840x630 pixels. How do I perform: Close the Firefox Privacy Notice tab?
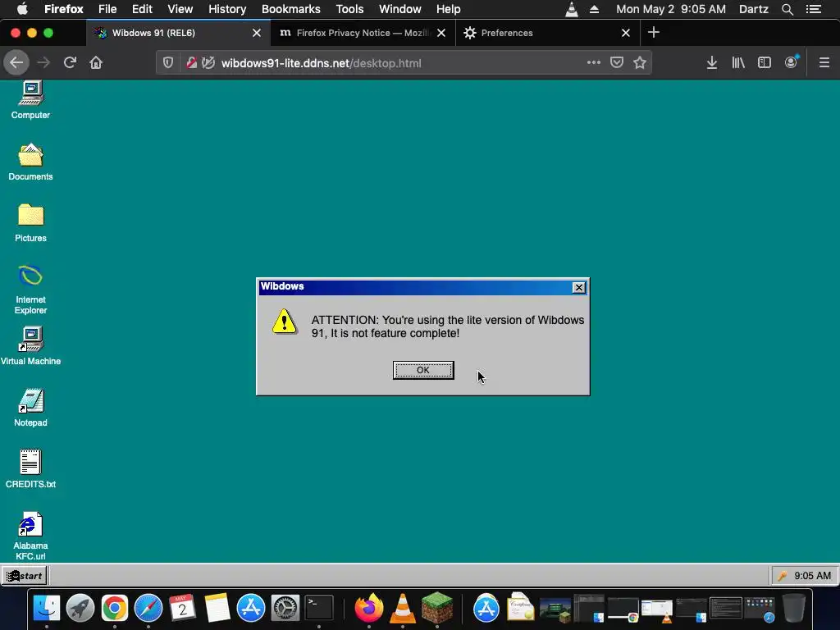point(441,33)
